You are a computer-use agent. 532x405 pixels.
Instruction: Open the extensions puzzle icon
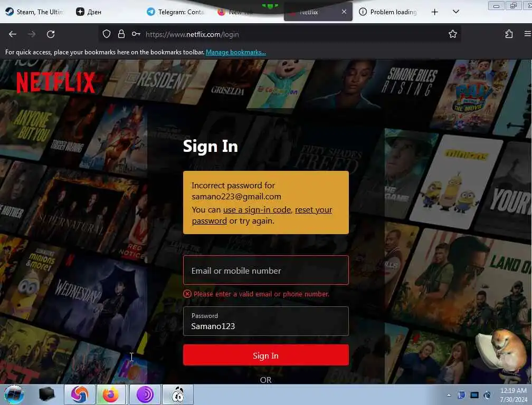[509, 34]
